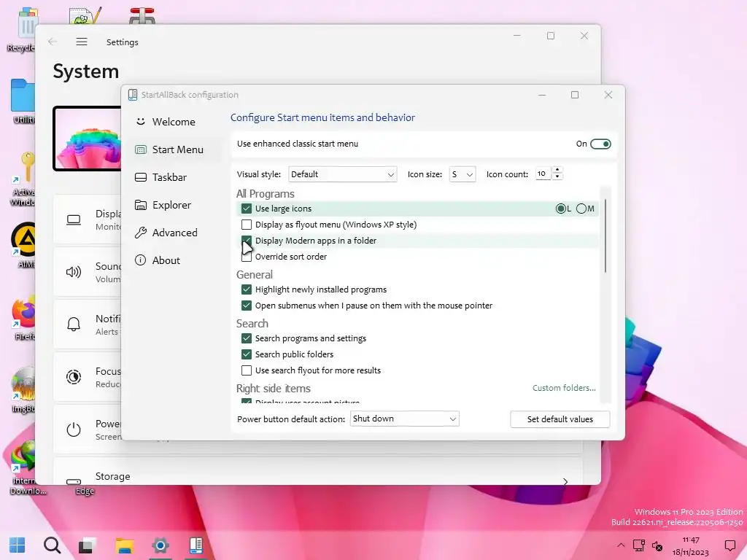Viewport: 747px width, 560px height.
Task: Uncheck Search public folders
Action: (247, 354)
